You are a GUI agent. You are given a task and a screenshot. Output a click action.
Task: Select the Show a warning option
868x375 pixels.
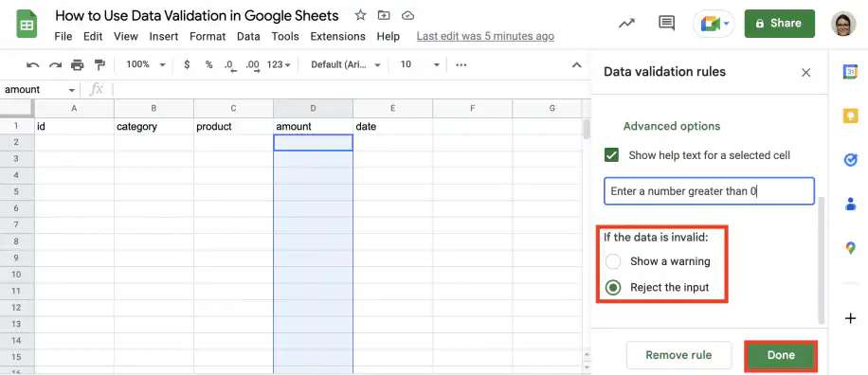click(x=613, y=261)
